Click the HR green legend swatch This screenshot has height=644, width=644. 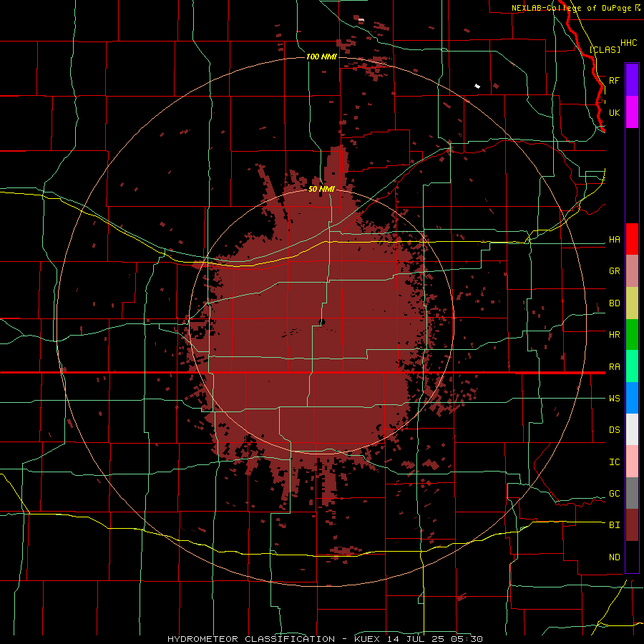pos(632,335)
